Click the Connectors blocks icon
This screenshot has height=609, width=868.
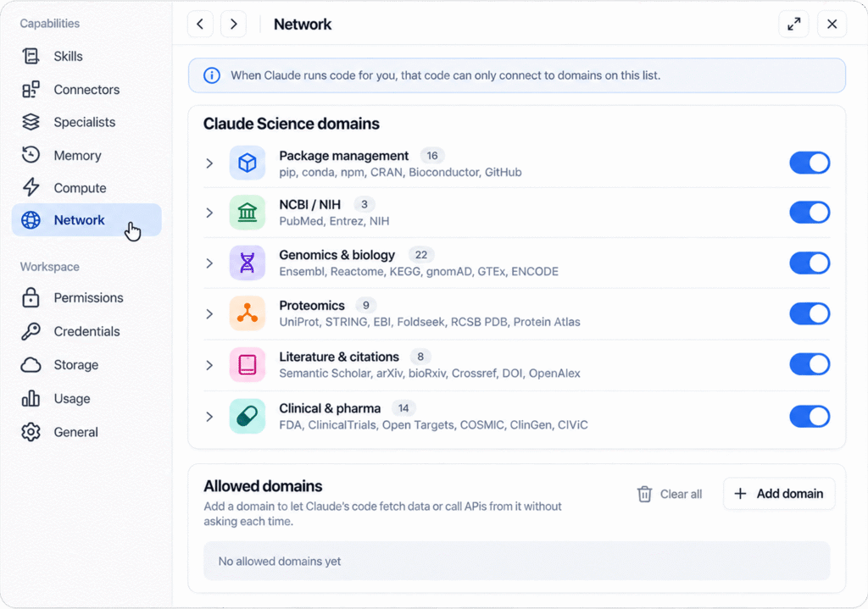point(31,89)
